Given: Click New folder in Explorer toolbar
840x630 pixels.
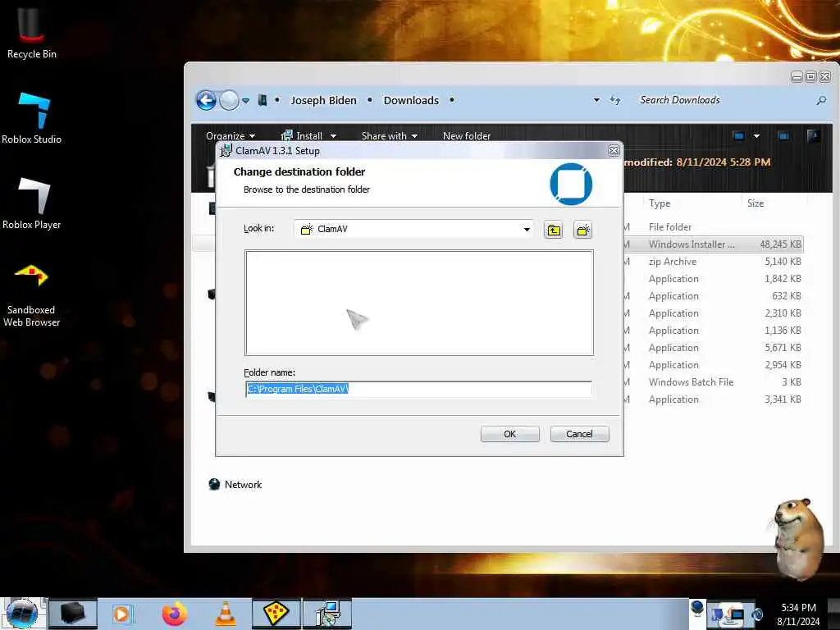Looking at the screenshot, I should 467,136.
